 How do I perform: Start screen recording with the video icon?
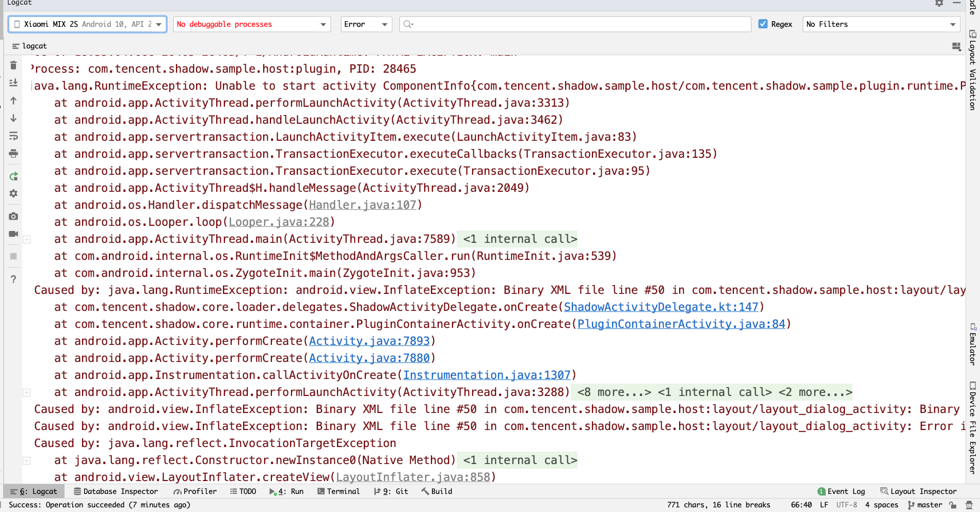tap(13, 234)
